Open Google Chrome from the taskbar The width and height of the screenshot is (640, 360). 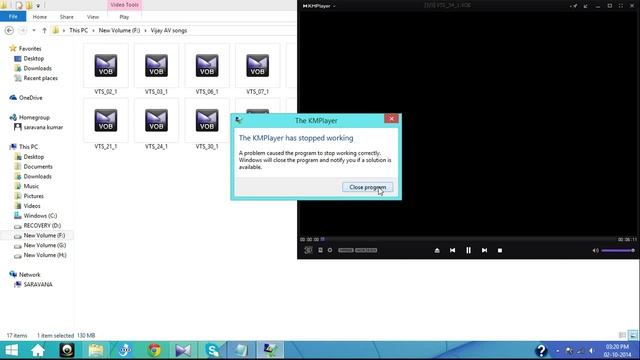154,350
